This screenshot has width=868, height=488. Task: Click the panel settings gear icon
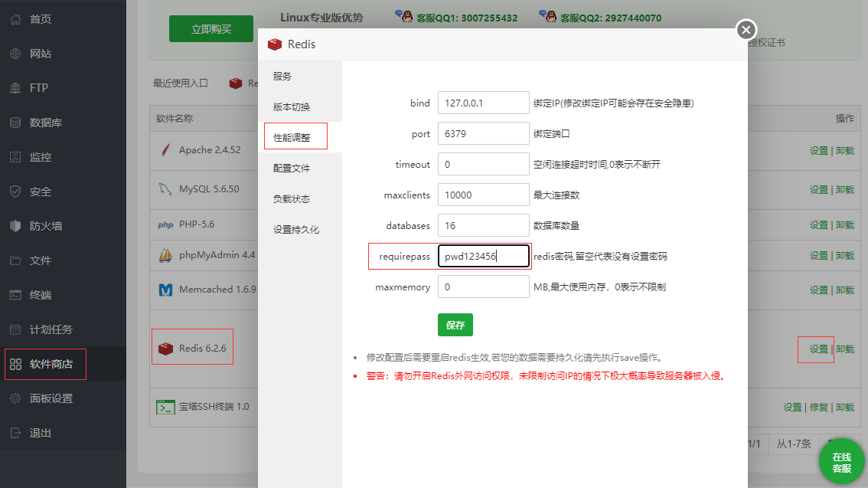click(x=15, y=398)
